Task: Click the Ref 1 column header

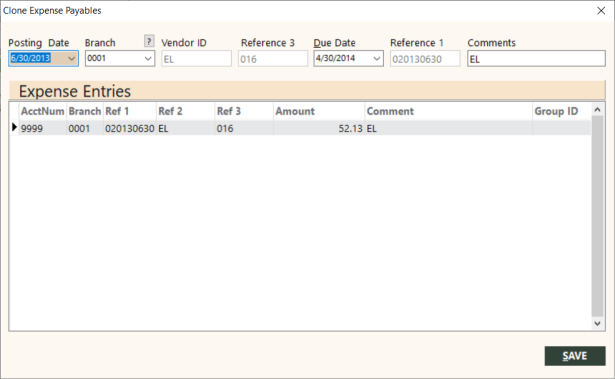Action: [x=129, y=111]
